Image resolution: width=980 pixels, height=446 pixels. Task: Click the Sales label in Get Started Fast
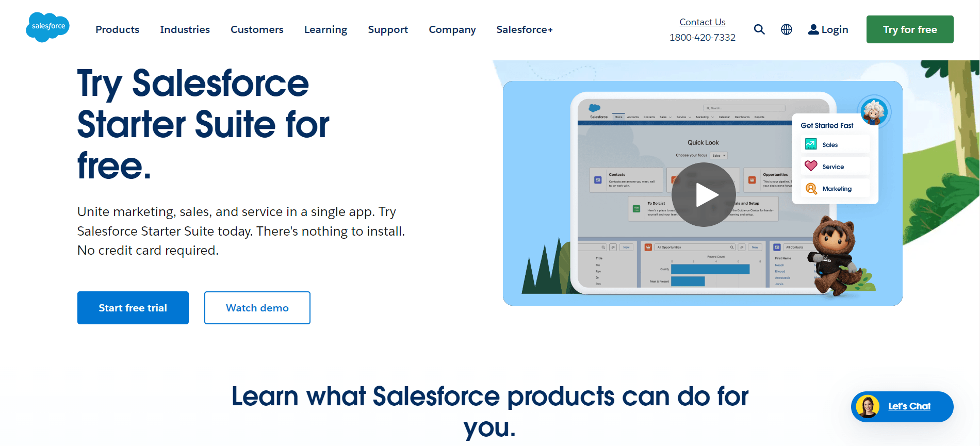(830, 145)
